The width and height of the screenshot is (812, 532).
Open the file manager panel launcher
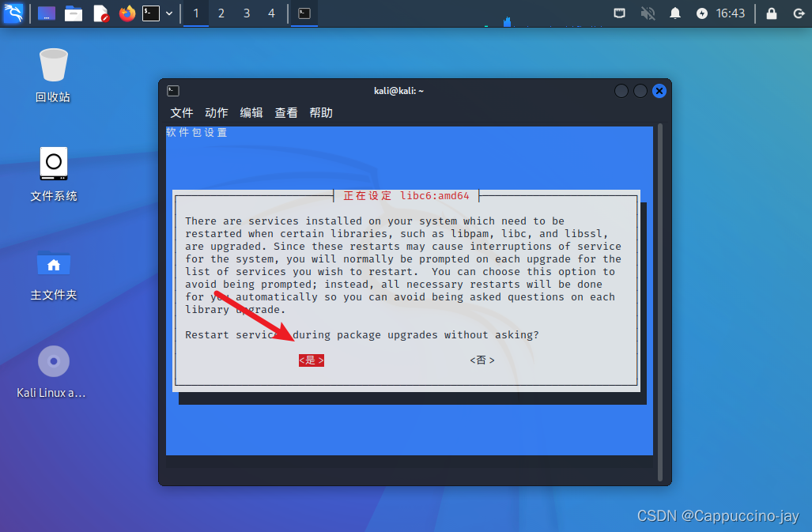pos(73,13)
